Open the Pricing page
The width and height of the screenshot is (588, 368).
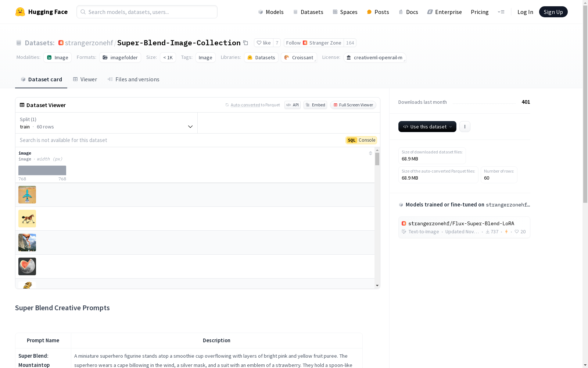pos(480,12)
